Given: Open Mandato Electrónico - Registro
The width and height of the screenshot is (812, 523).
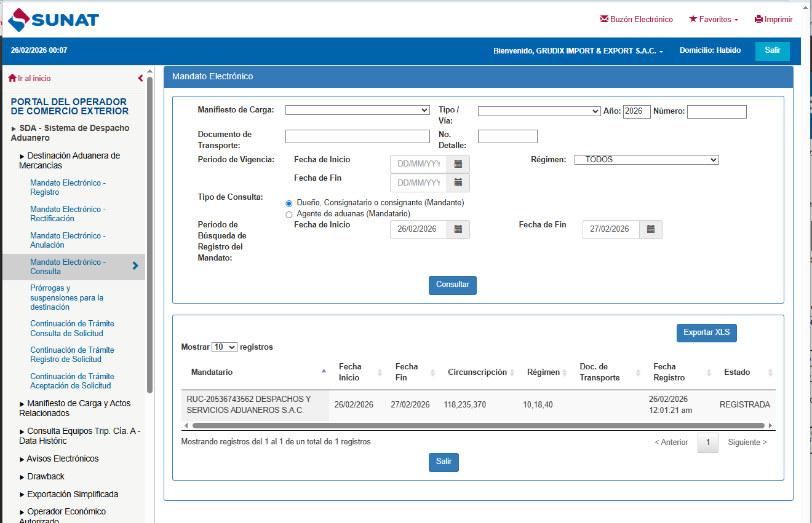Looking at the screenshot, I should pos(68,187).
